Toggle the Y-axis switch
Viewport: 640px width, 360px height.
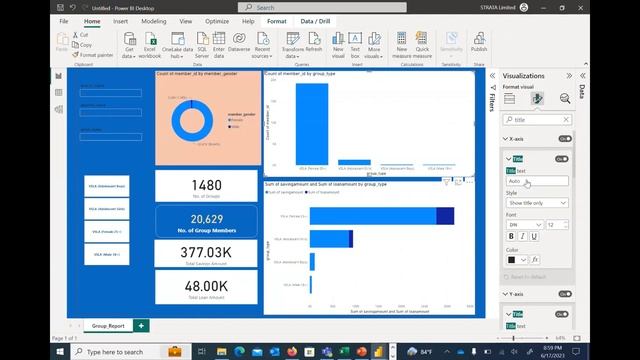click(x=565, y=294)
